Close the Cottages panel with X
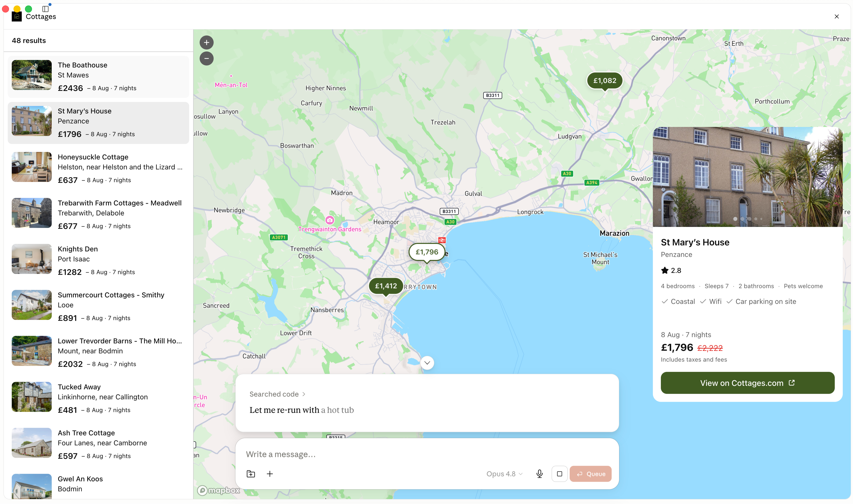 tap(836, 16)
